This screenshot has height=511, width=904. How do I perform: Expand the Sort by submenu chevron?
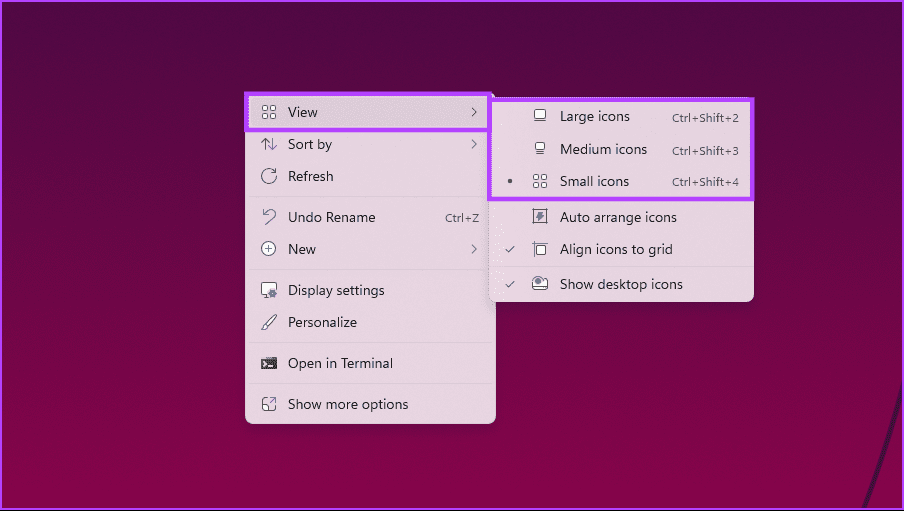click(474, 144)
